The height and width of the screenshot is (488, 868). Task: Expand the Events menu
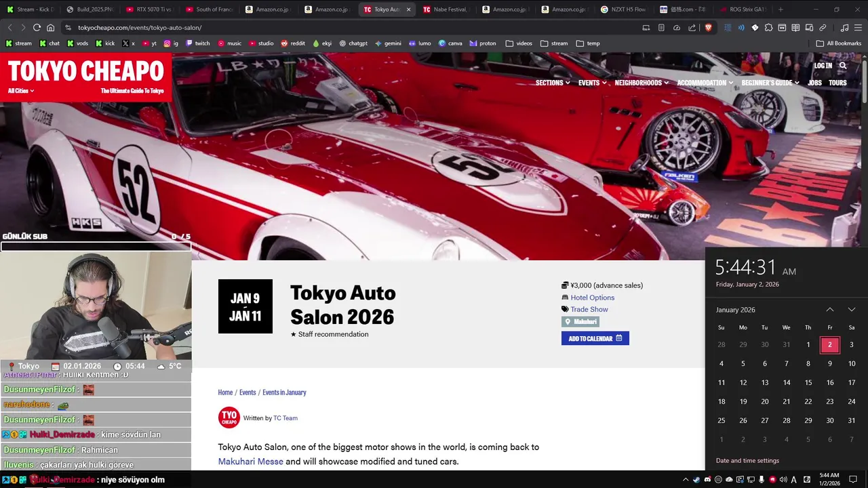click(592, 83)
